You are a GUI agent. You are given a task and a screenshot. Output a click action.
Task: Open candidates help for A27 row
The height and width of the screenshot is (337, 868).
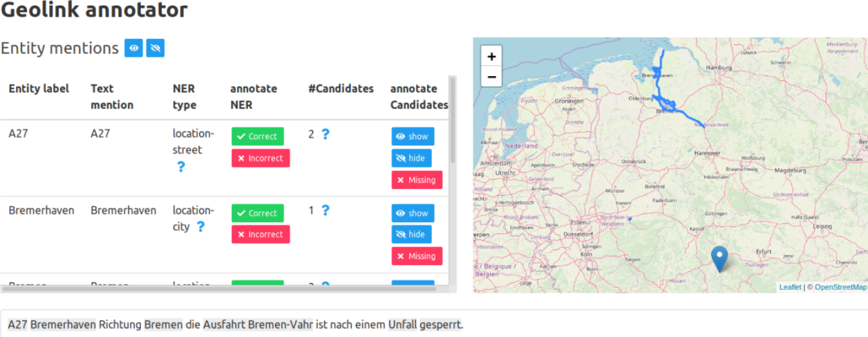pyautogui.click(x=325, y=134)
